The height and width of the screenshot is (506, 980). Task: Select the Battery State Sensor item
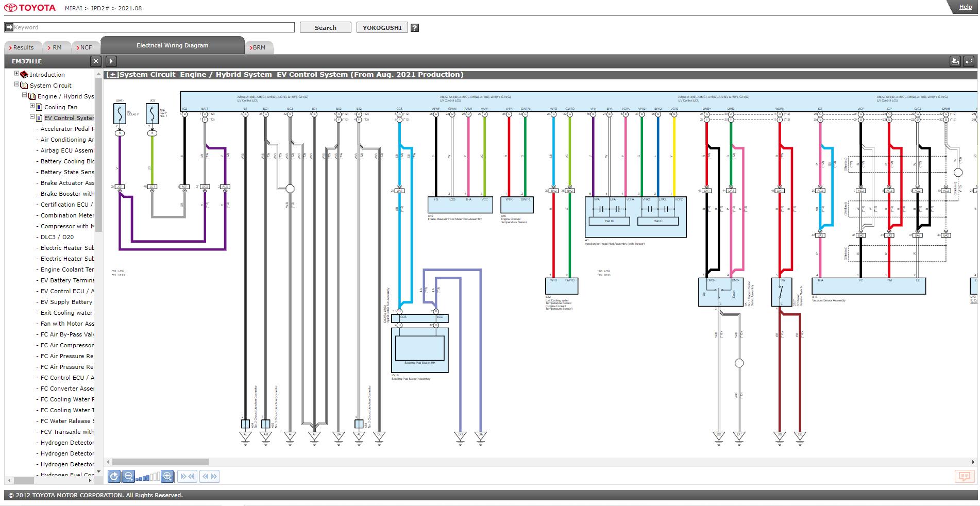(x=67, y=172)
